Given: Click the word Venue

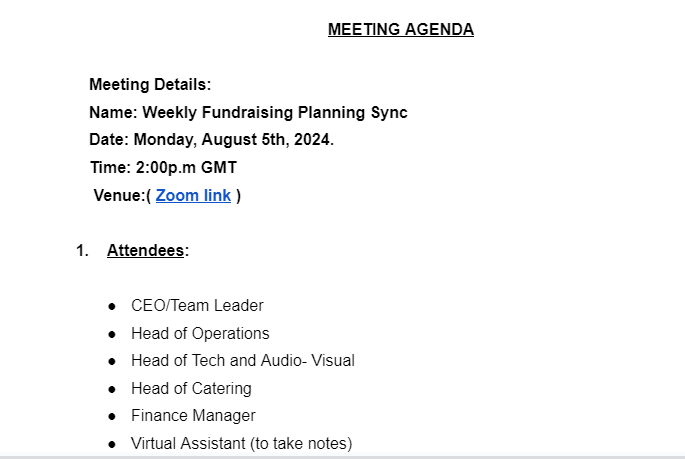Looking at the screenshot, I should 118,195.
